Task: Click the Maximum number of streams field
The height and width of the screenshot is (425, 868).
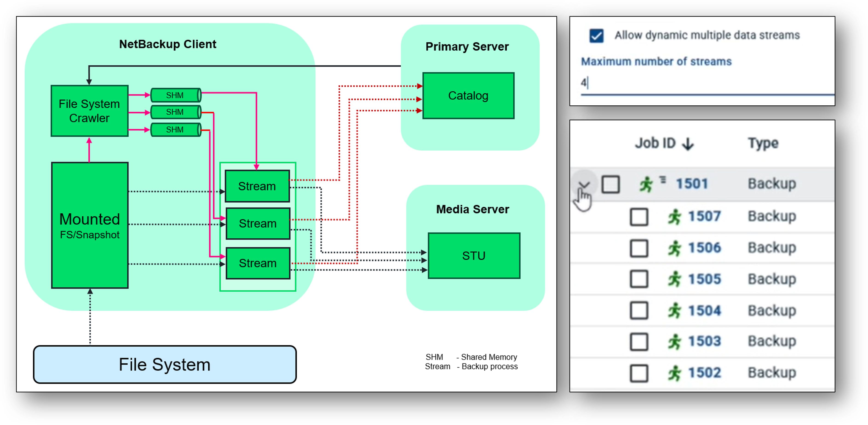Action: (x=707, y=84)
